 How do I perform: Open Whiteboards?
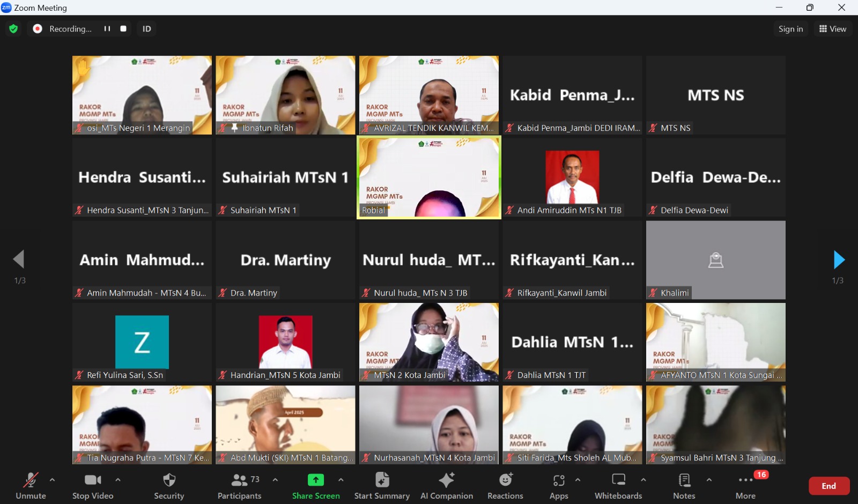[618, 486]
